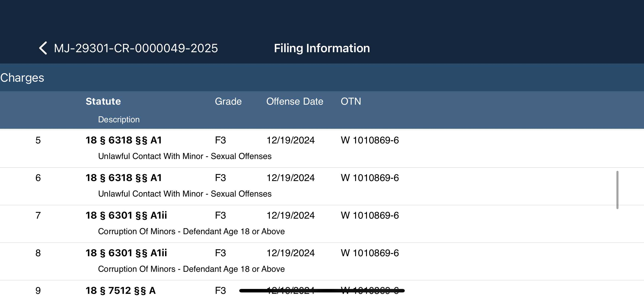Screen dimensions: 644x298
Task: Select the Offense Date column header
Action: click(294, 101)
